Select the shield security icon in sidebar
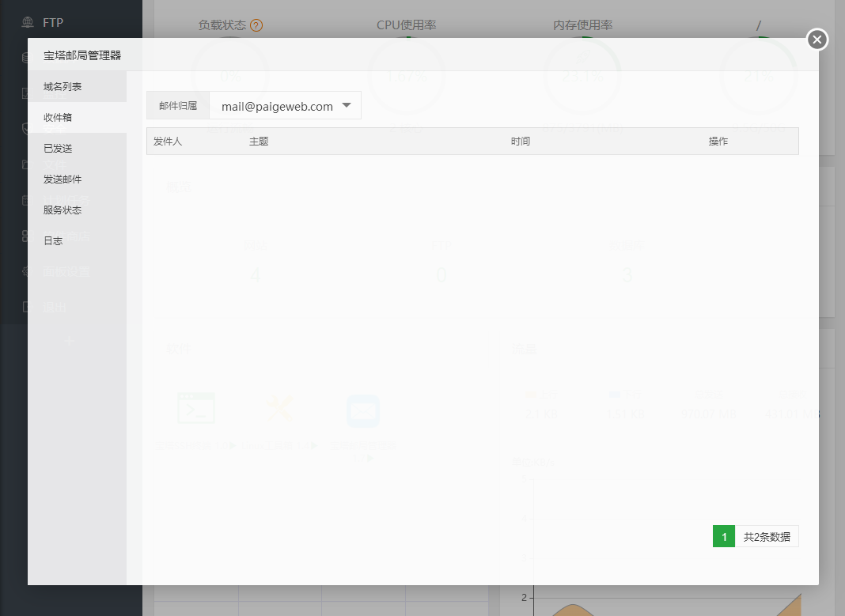Image resolution: width=845 pixels, height=616 pixels. (28, 128)
